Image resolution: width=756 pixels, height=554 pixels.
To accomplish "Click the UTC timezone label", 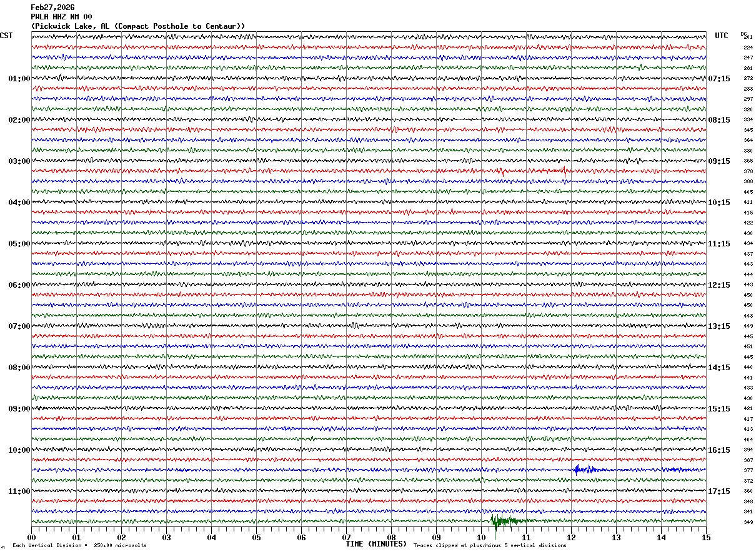I will click(722, 36).
